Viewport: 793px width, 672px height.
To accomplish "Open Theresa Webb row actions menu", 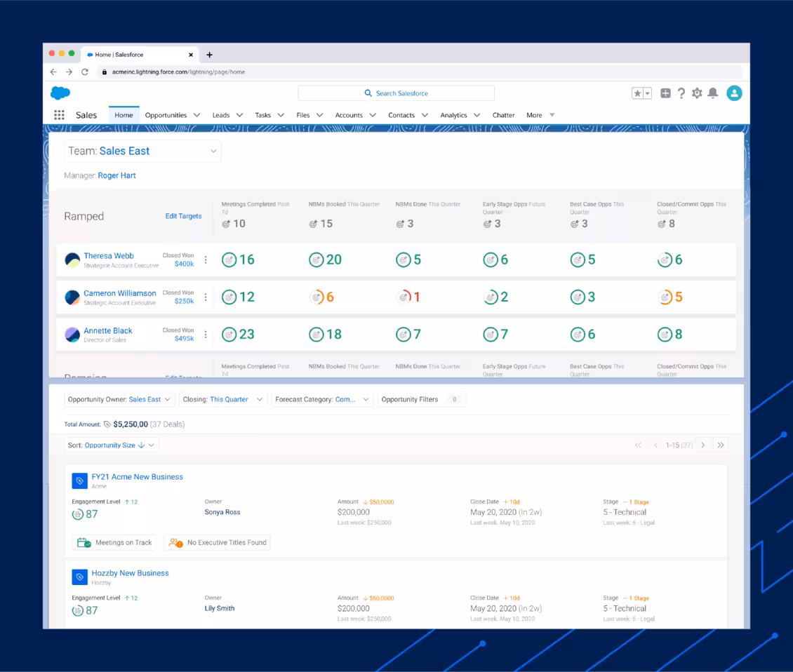I will tap(206, 260).
